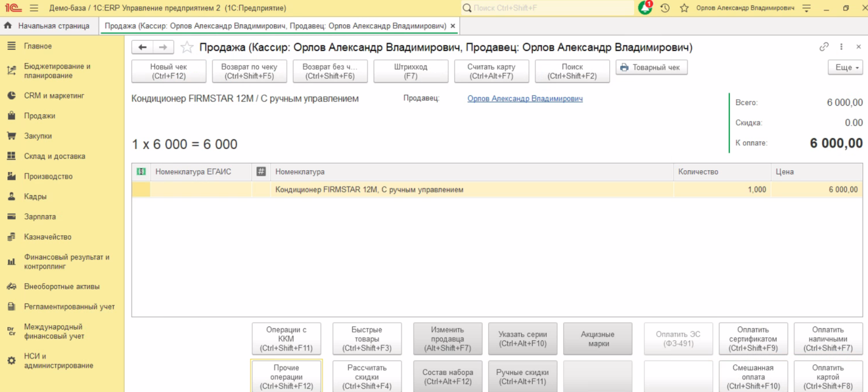Click the Новый чек button

point(168,71)
